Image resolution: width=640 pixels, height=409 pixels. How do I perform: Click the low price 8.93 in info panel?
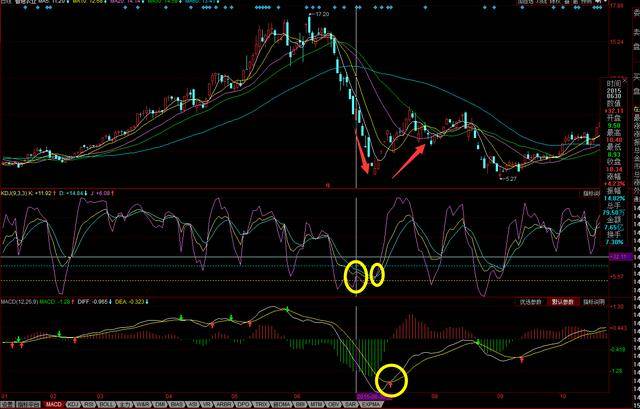(614, 155)
